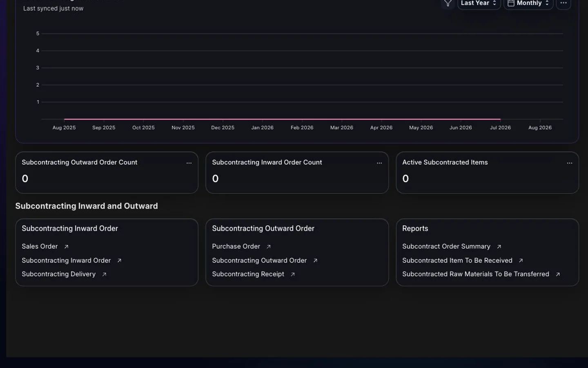
Task: Open the Purchase Order link
Action: [236, 246]
